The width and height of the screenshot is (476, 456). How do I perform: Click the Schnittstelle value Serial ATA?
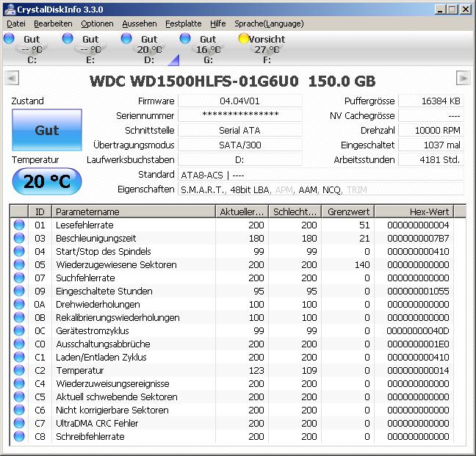click(239, 131)
